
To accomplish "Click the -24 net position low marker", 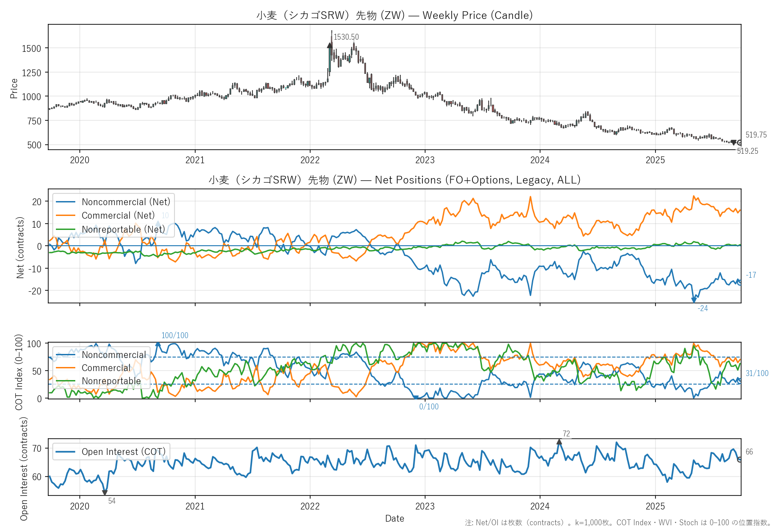I will click(x=694, y=300).
